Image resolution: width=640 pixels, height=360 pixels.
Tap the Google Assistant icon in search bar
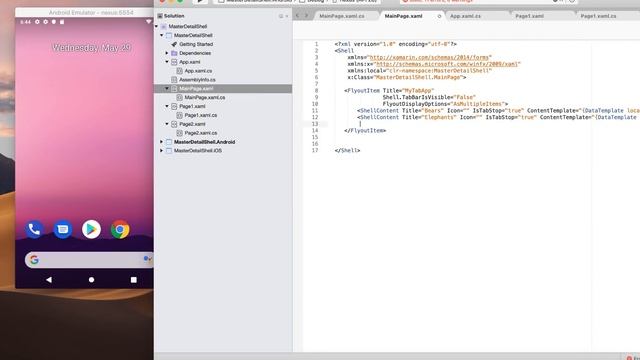147,259
